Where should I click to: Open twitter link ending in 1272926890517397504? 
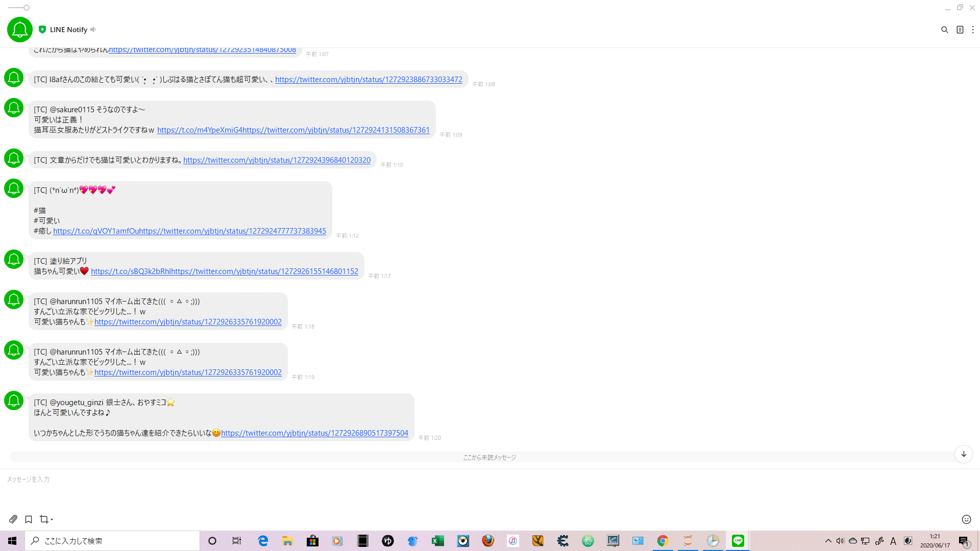point(314,433)
